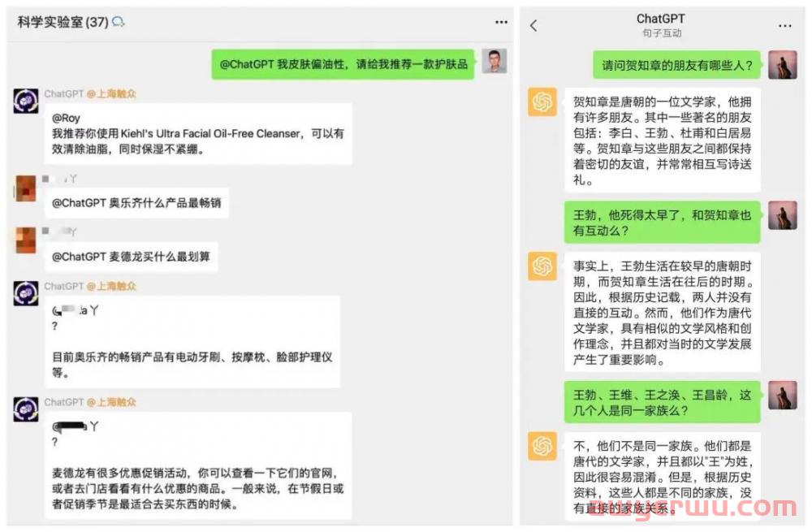Open ChatGPT bot avatar beside the Kiehl's reply
Image resolution: width=812 pixels, height=532 pixels.
[x=26, y=101]
